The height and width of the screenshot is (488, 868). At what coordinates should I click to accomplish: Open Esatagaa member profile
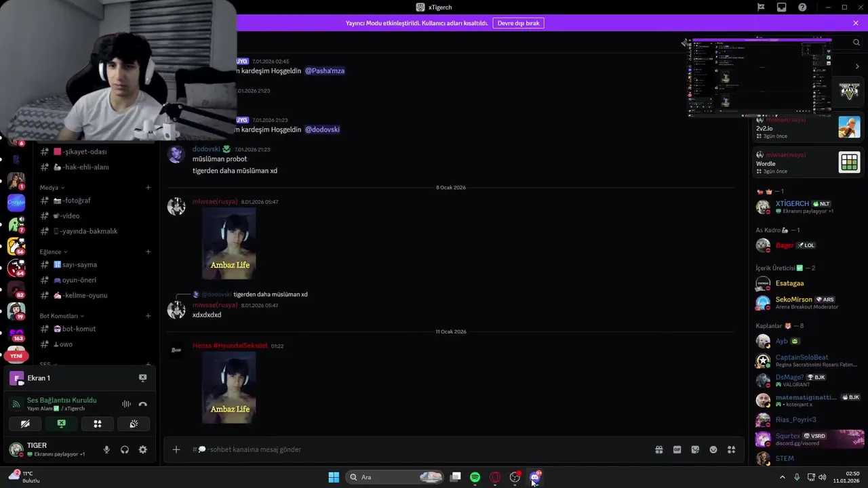click(x=807, y=283)
